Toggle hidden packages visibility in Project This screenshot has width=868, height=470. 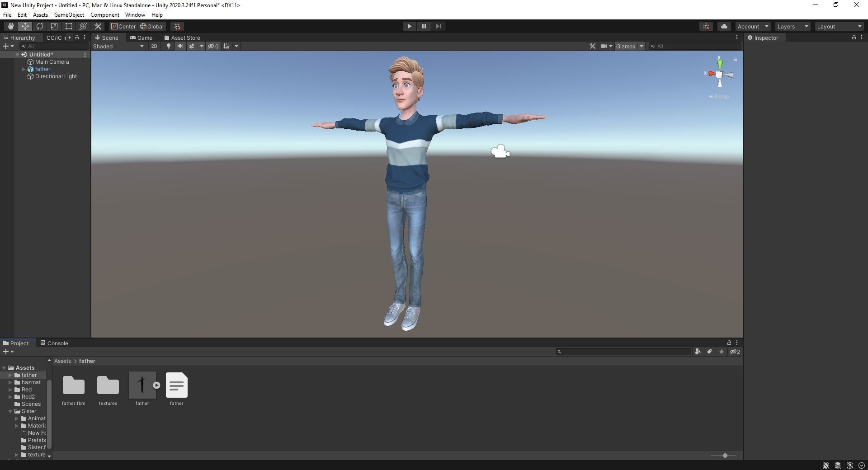735,352
